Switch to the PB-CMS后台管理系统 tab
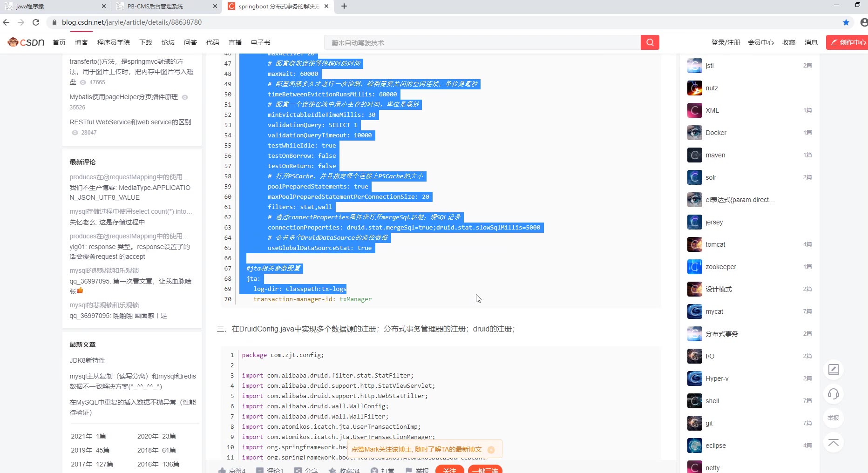 point(167,6)
